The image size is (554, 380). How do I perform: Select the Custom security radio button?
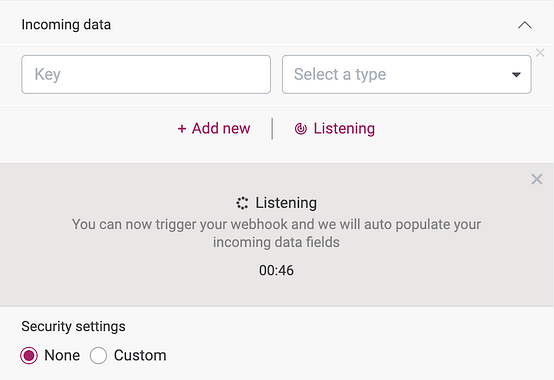[x=98, y=355]
